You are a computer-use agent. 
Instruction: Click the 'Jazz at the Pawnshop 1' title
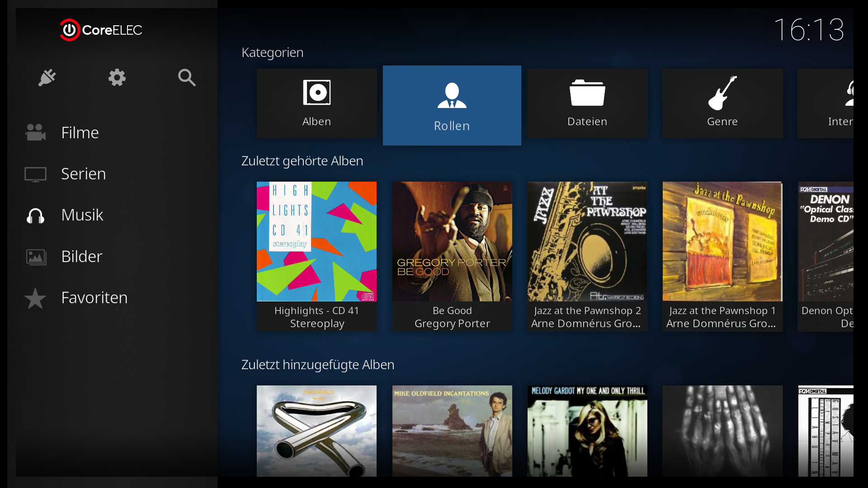(722, 311)
